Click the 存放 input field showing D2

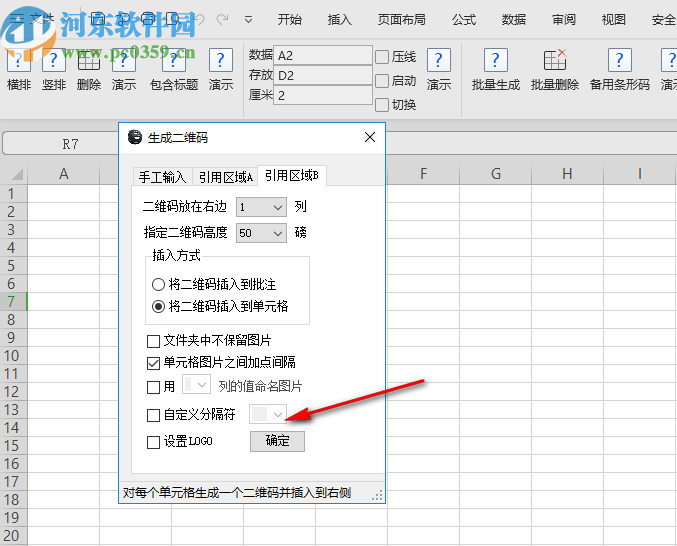tap(323, 76)
